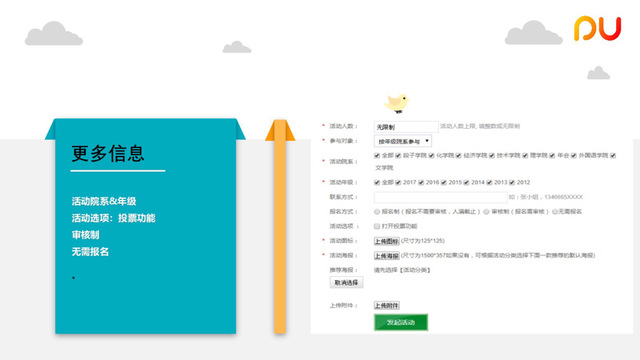Viewport: 640px width, 360px height.
Task: Open the 参与对象 dropdown list
Action: point(402,141)
